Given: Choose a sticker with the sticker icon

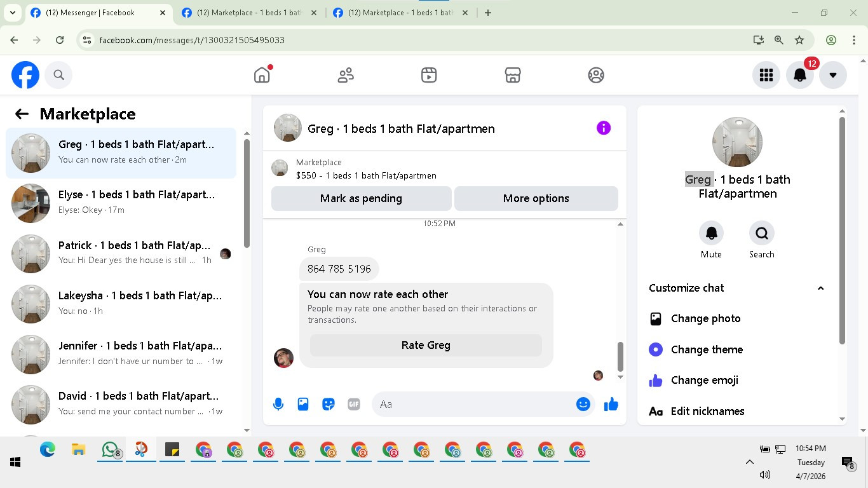Looking at the screenshot, I should tap(329, 404).
